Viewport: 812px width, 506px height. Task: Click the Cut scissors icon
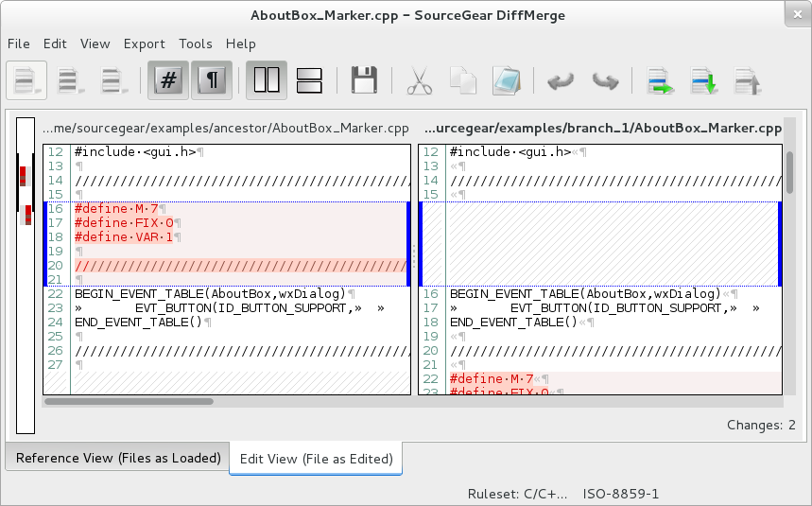pos(419,81)
